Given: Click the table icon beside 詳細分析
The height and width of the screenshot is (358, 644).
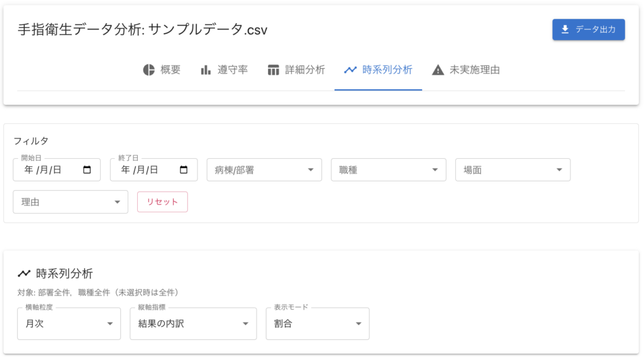Looking at the screenshot, I should coord(273,70).
